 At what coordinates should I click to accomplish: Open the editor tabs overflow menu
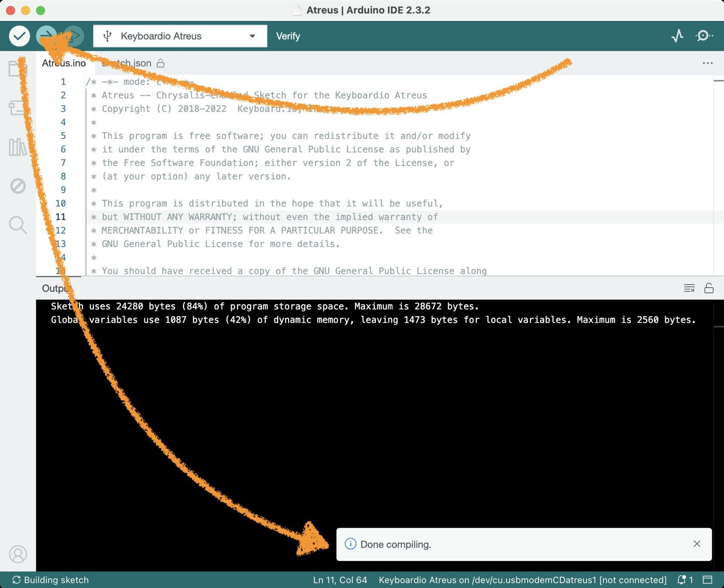(x=708, y=63)
